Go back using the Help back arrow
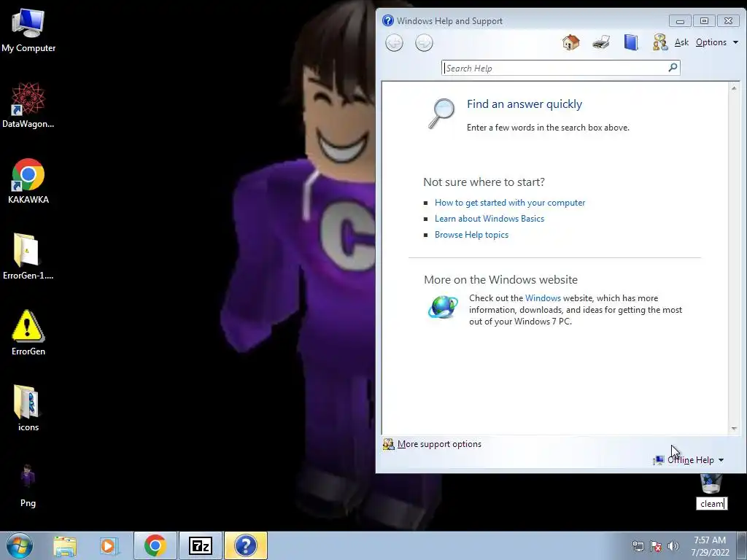This screenshot has height=560, width=747. coord(394,43)
